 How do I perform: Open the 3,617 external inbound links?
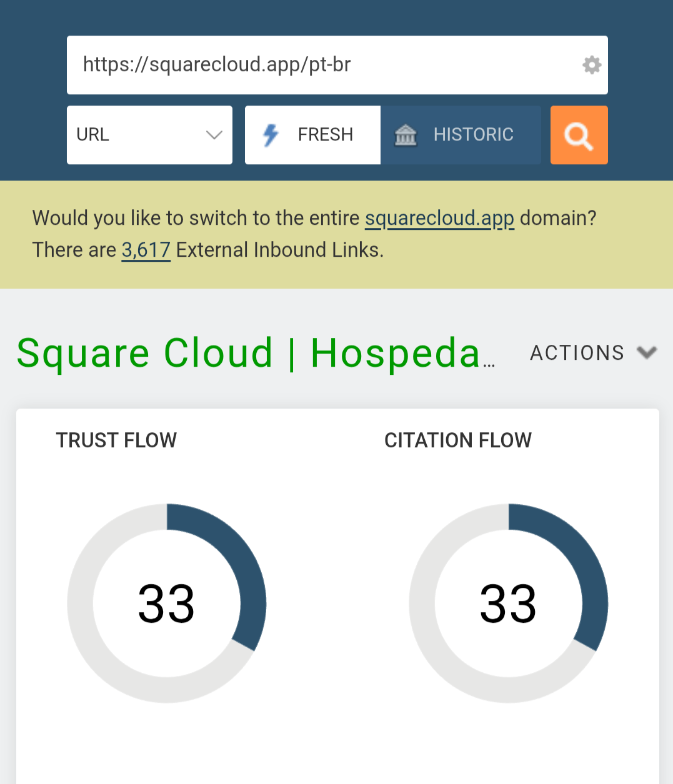pos(146,250)
